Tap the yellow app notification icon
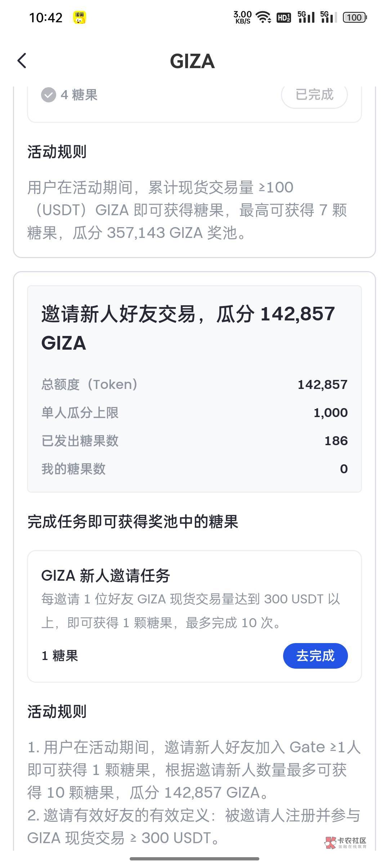389x868 pixels. (80, 17)
